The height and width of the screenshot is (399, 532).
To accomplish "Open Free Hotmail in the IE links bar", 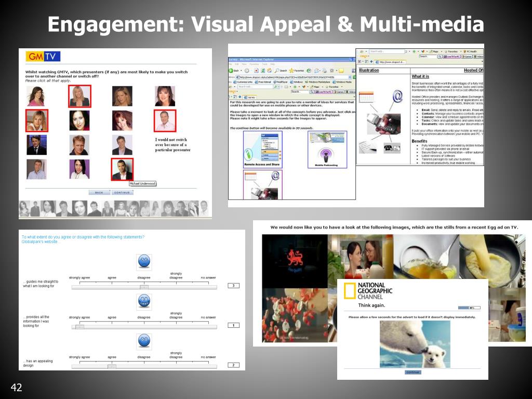I will point(263,82).
